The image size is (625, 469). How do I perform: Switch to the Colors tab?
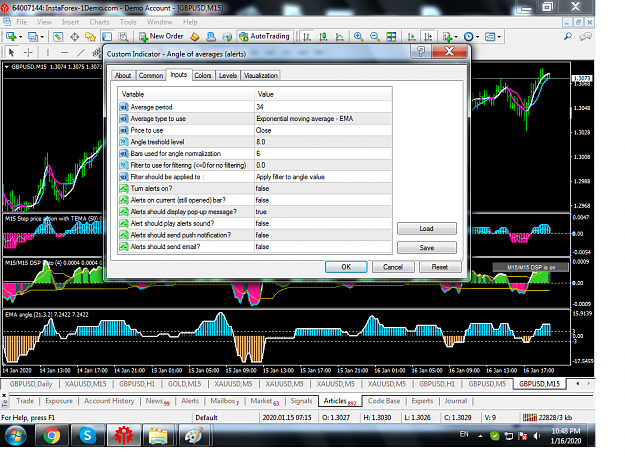(202, 75)
